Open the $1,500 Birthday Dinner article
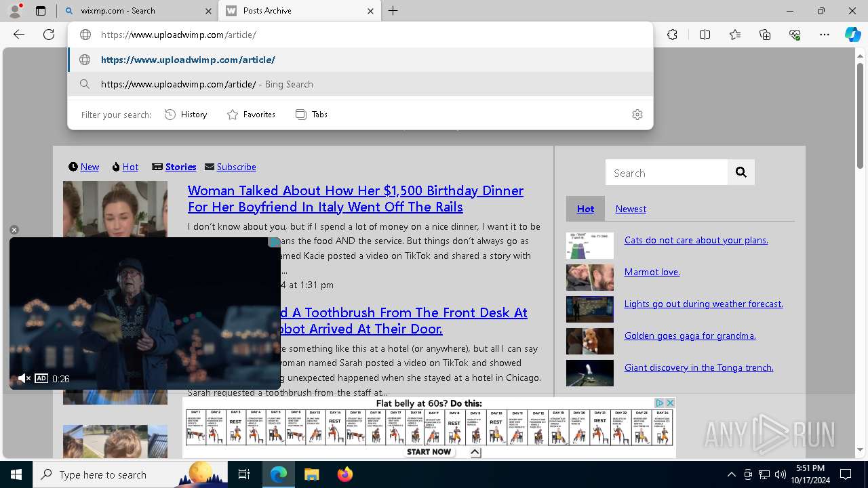This screenshot has width=868, height=488. pos(355,199)
